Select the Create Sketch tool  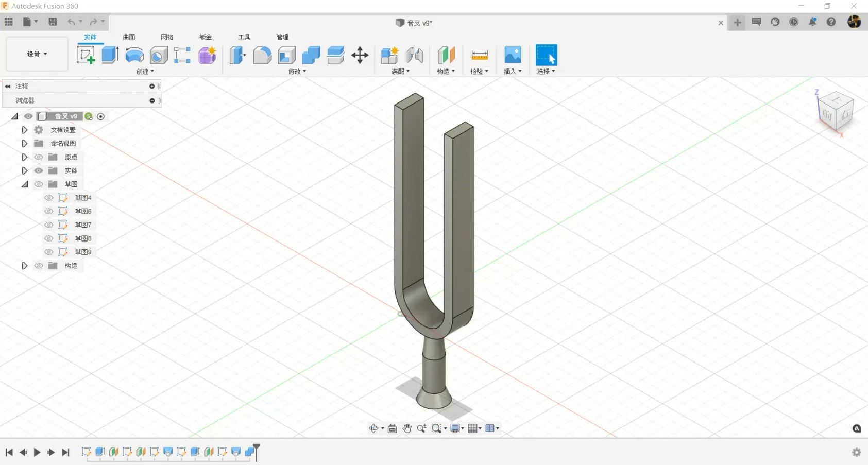click(86, 55)
